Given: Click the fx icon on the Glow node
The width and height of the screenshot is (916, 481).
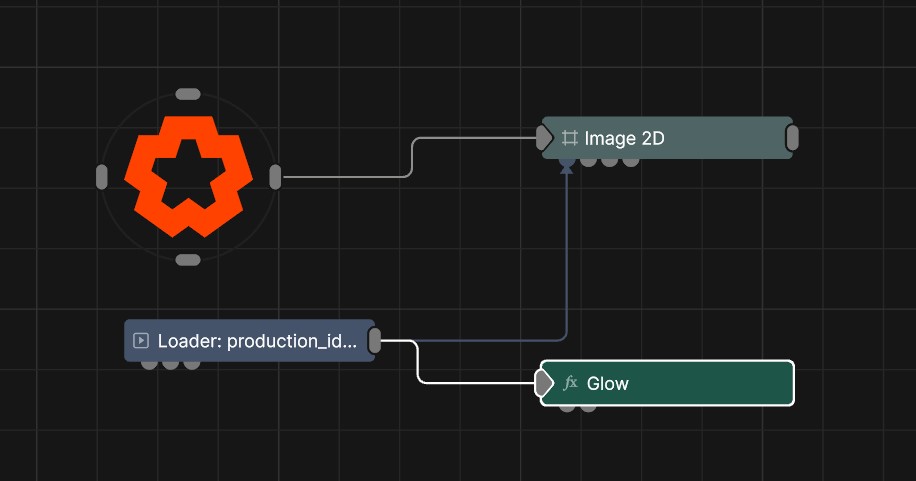Looking at the screenshot, I should [571, 383].
